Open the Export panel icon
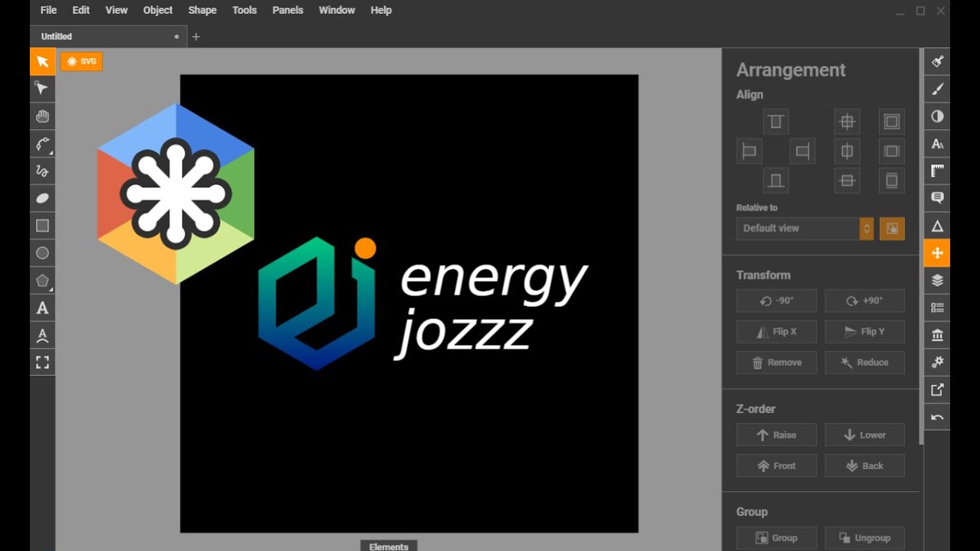980x551 pixels. [x=937, y=390]
